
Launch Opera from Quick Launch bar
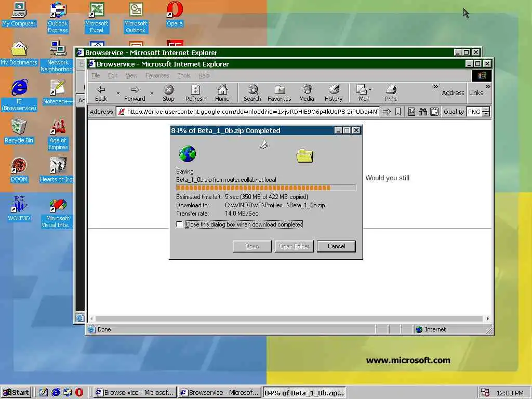79,392
